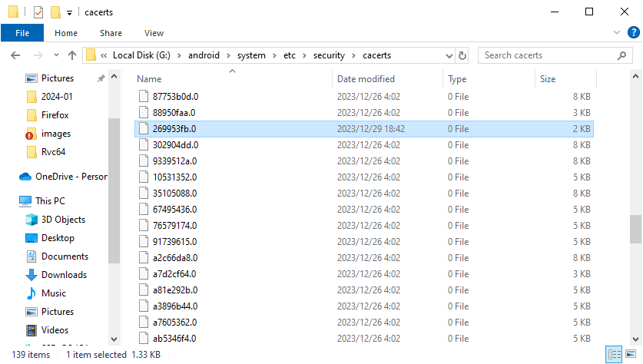
Task: Click the vertical scrollbar of file list
Action: point(635,227)
